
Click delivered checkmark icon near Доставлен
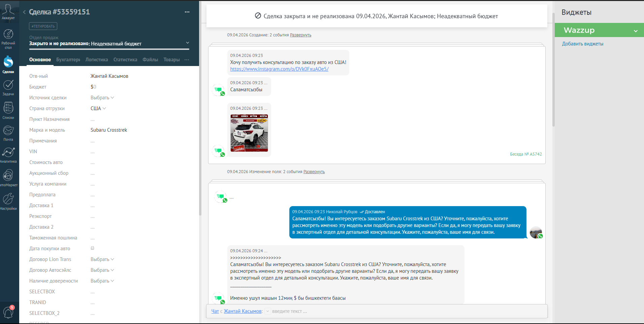pyautogui.click(x=362, y=212)
